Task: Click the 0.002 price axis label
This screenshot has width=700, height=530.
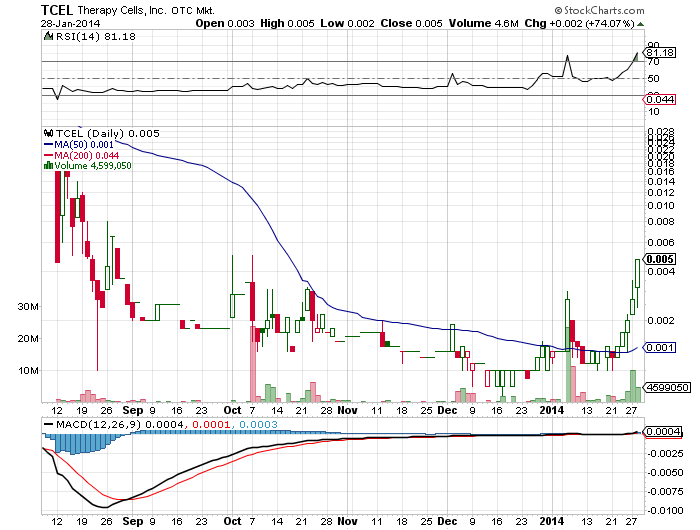Action: (661, 321)
